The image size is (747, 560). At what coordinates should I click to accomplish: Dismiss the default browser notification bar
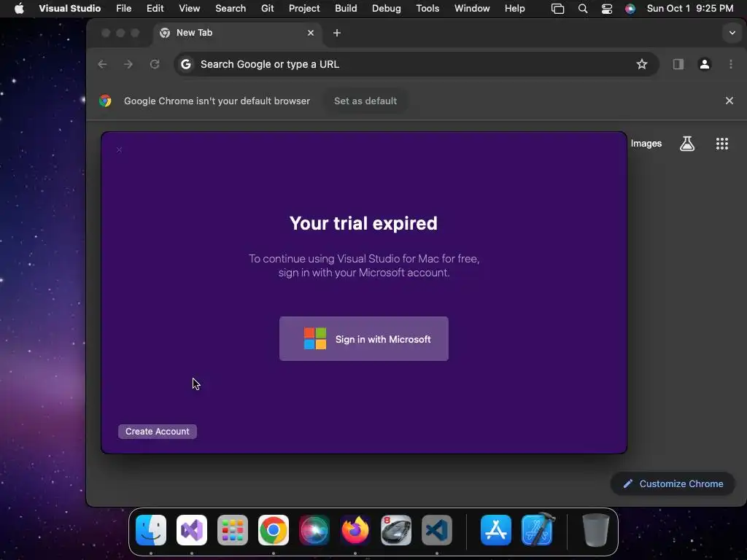tap(729, 101)
